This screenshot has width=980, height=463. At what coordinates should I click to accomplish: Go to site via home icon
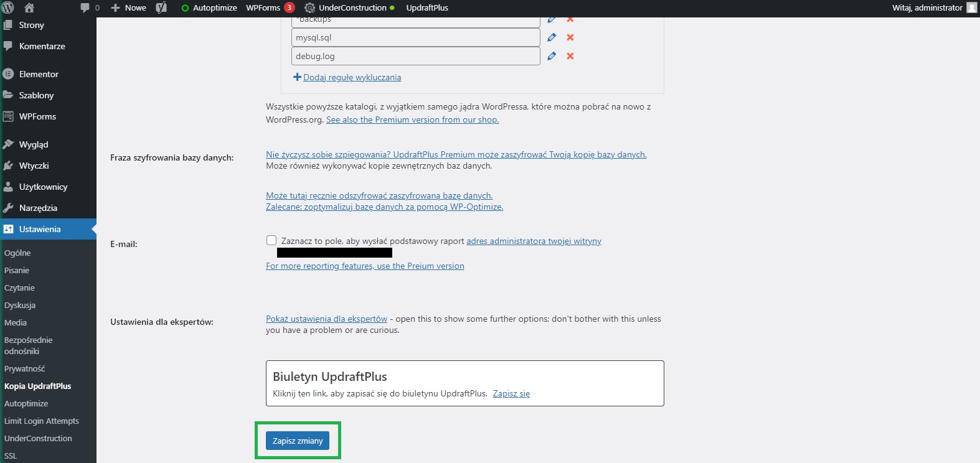pos(29,7)
